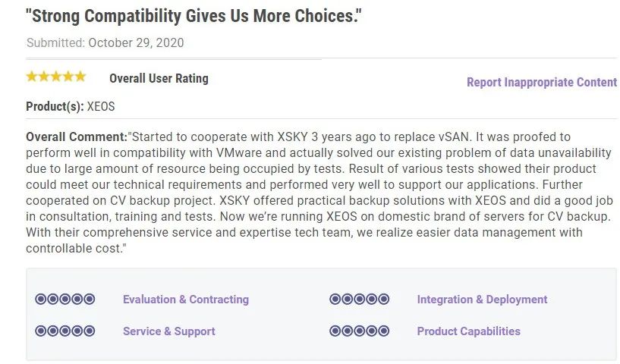Viewport: 620px width, 364px height.
Task: Click the fifth gold overall rating star
Action: click(80, 77)
